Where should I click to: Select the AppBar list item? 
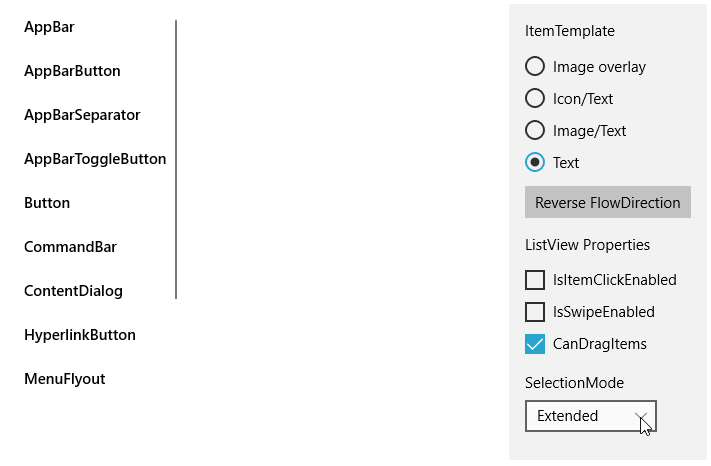pos(49,27)
